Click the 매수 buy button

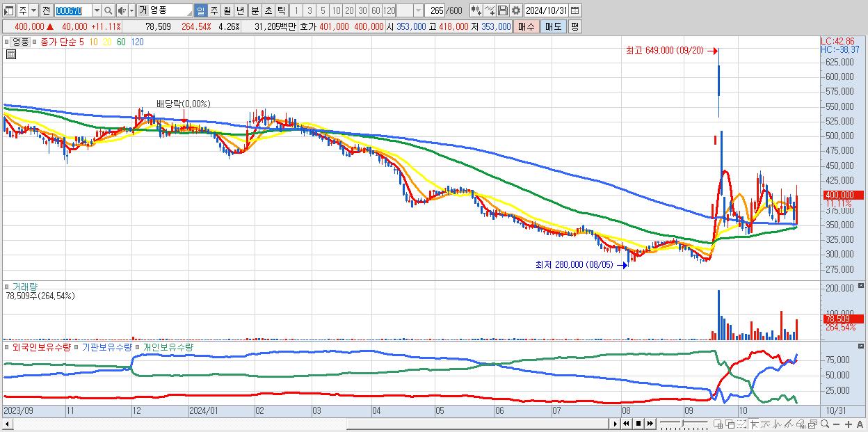[x=527, y=26]
